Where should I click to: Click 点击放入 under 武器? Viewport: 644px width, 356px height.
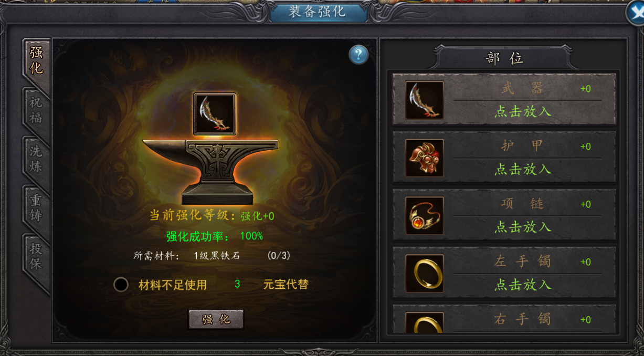click(x=523, y=111)
